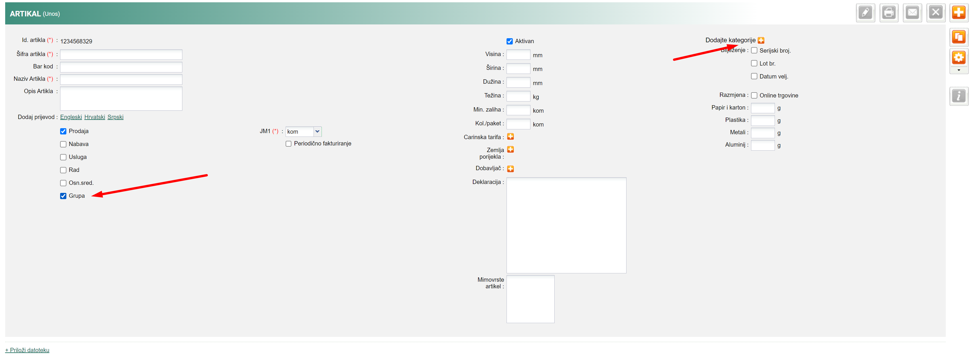Click the envelope email icon
The height and width of the screenshot is (355, 980).
click(912, 13)
